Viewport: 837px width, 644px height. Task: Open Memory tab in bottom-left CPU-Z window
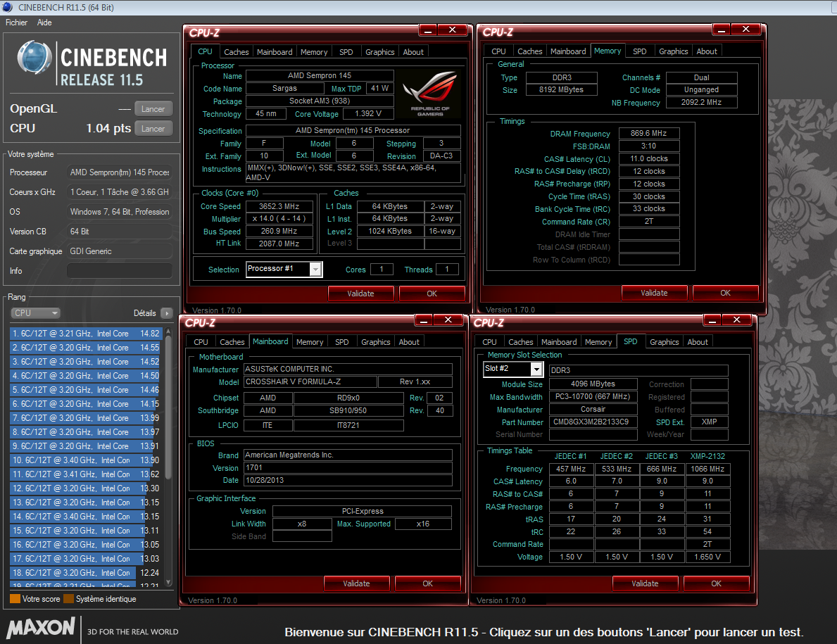[310, 342]
